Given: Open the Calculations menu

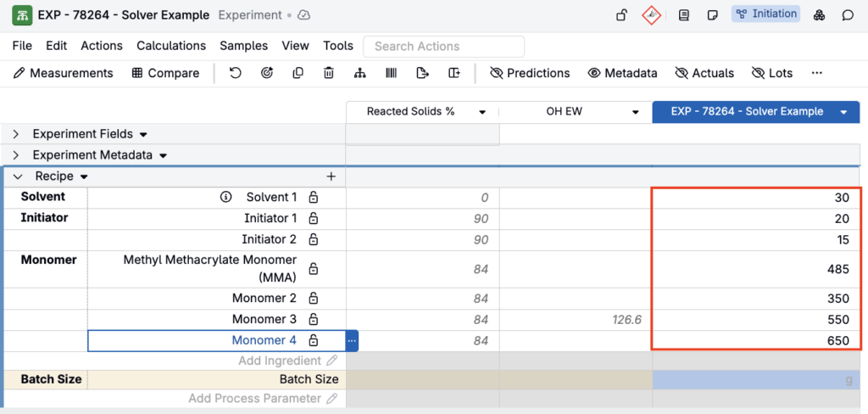Looking at the screenshot, I should [x=171, y=46].
